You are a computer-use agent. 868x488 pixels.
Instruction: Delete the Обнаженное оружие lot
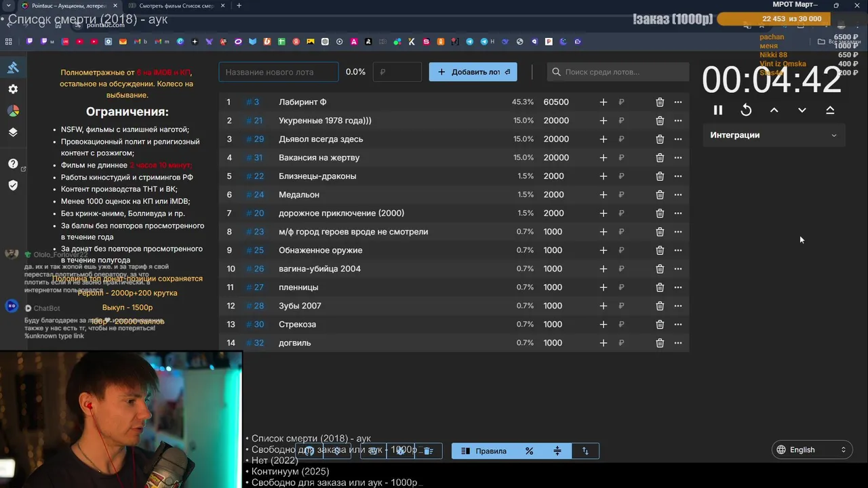pos(660,250)
